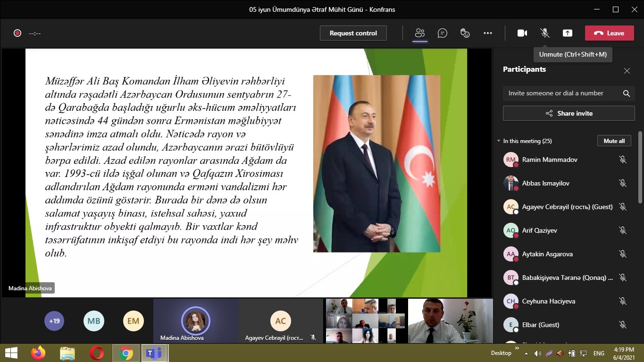The image size is (644, 362).
Task: Click Agayev Cebrayil's mic icon in participants list
Action: pos(623,207)
